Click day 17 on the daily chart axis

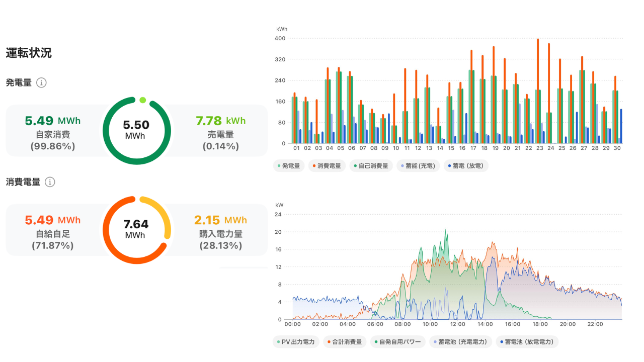[x=473, y=149]
